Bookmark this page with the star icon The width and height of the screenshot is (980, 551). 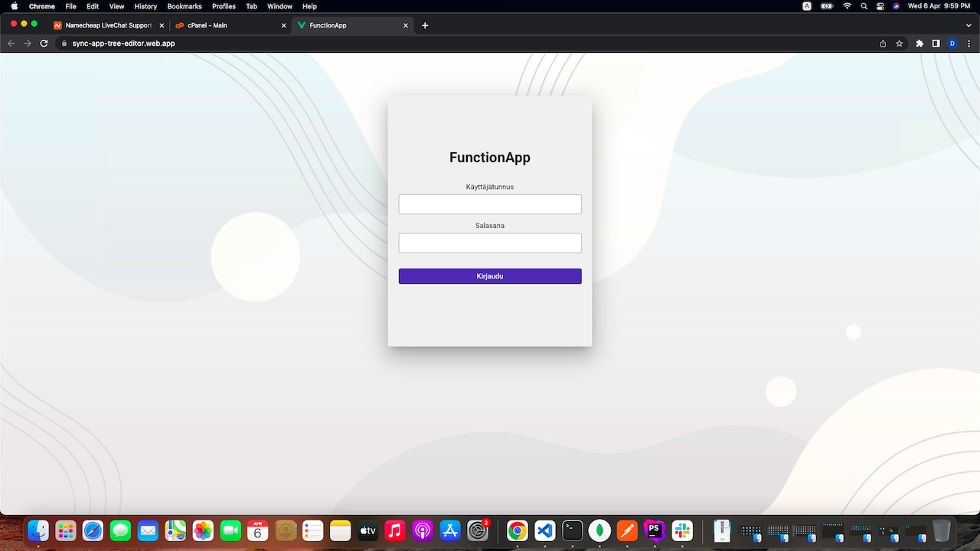pyautogui.click(x=900, y=44)
